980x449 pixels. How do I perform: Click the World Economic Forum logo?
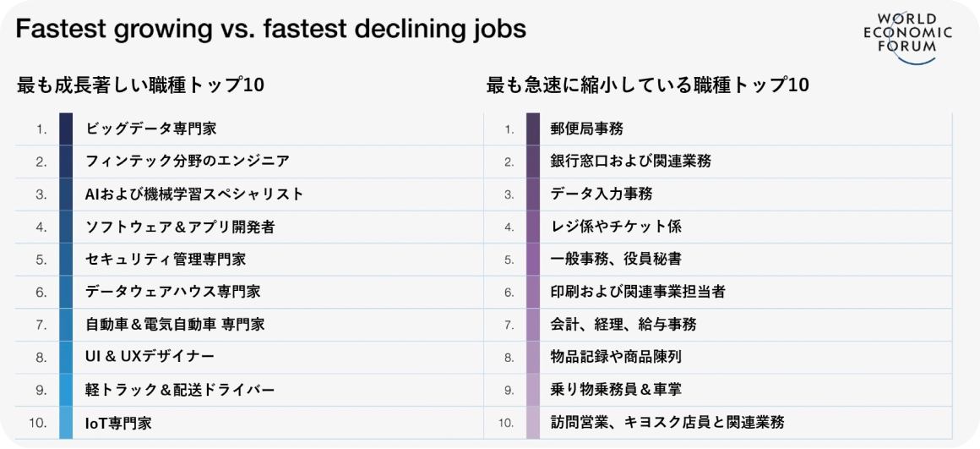pyautogui.click(x=907, y=38)
